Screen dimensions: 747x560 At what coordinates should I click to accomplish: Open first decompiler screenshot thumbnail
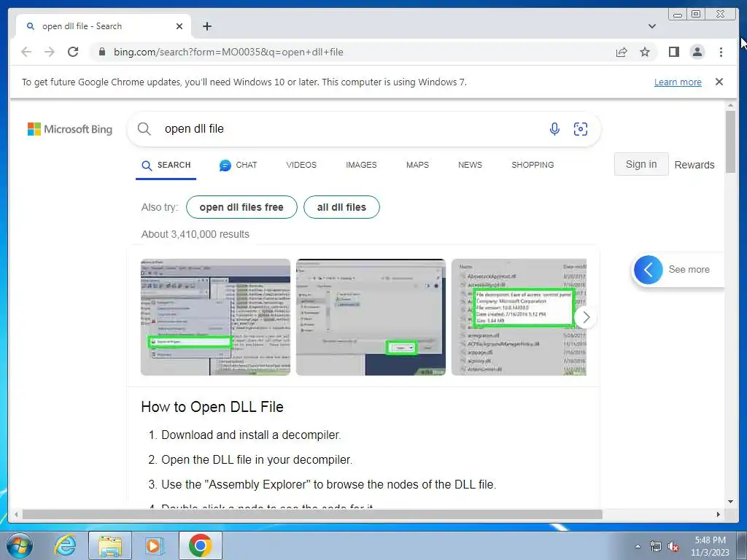pyautogui.click(x=215, y=317)
